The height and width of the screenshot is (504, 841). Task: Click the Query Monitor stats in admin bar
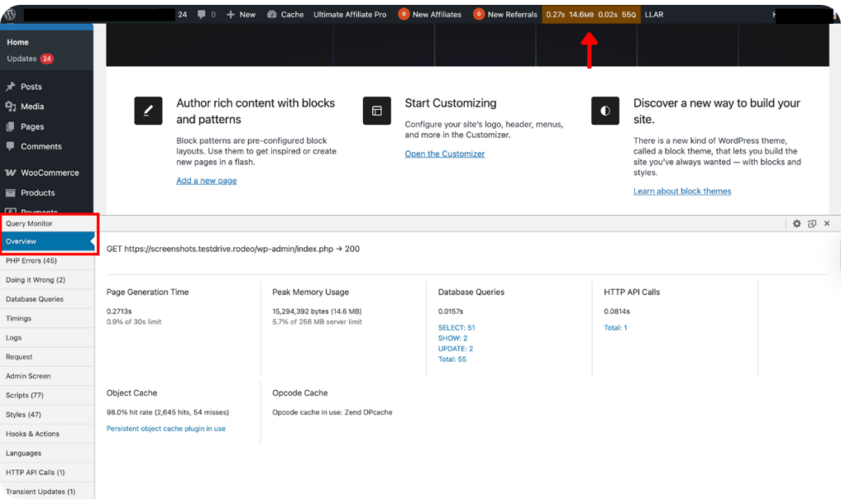(589, 14)
